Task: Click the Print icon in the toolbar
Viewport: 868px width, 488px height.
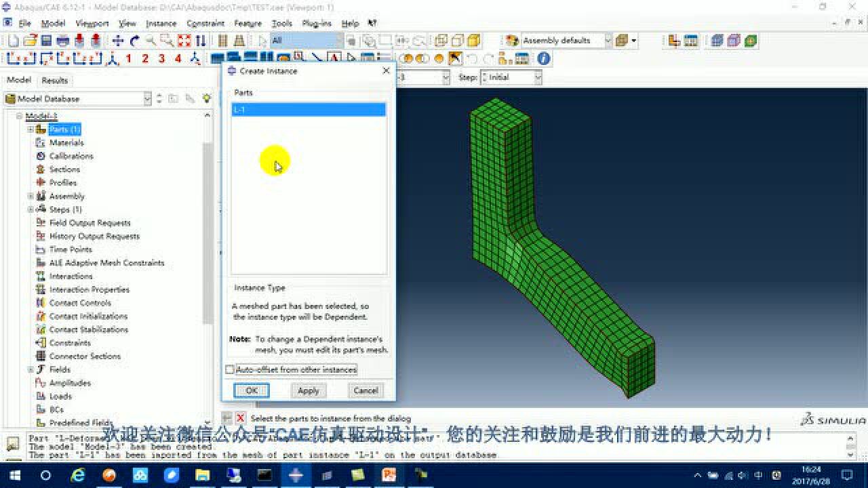Action: pos(62,41)
